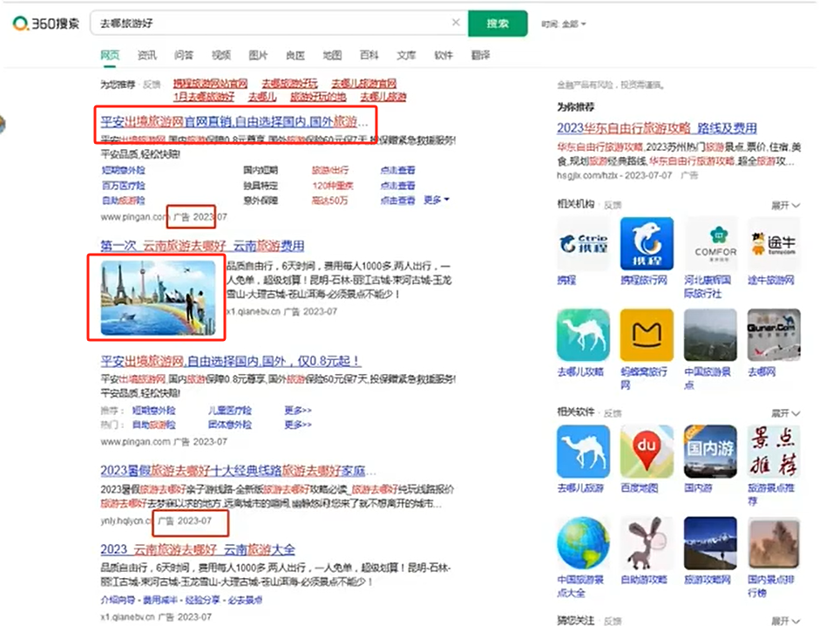Switch to the 图片 tab

point(258,55)
